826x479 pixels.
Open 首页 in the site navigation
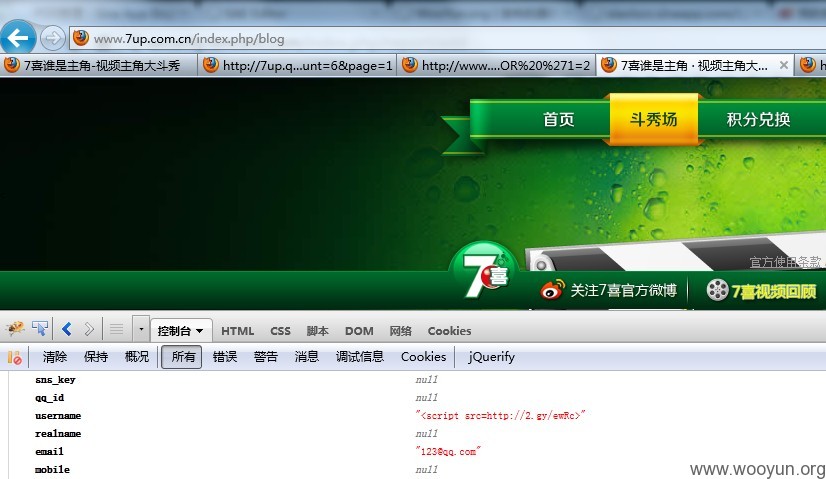tap(558, 120)
